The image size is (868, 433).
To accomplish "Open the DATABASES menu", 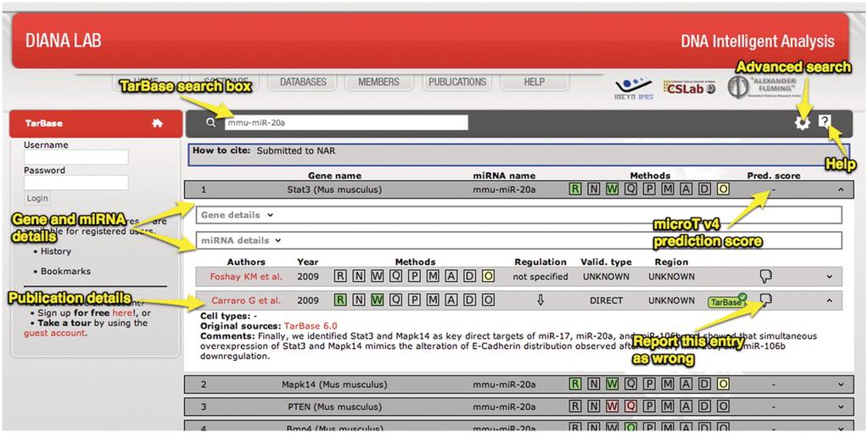I will (303, 82).
